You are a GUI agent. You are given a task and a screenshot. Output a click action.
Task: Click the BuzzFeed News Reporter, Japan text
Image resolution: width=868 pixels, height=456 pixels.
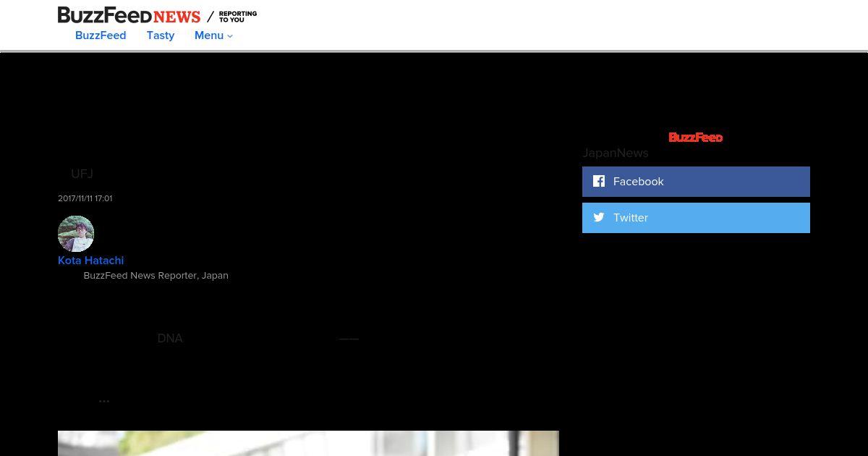click(156, 276)
